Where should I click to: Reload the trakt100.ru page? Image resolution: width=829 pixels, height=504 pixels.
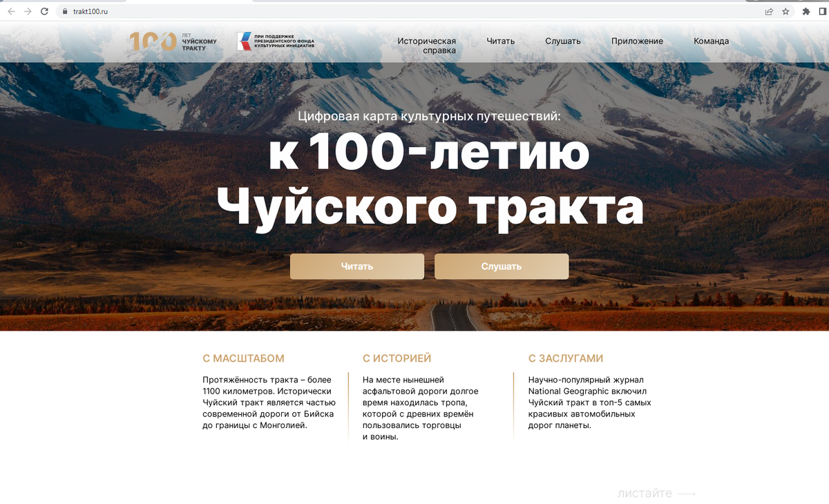coord(43,11)
